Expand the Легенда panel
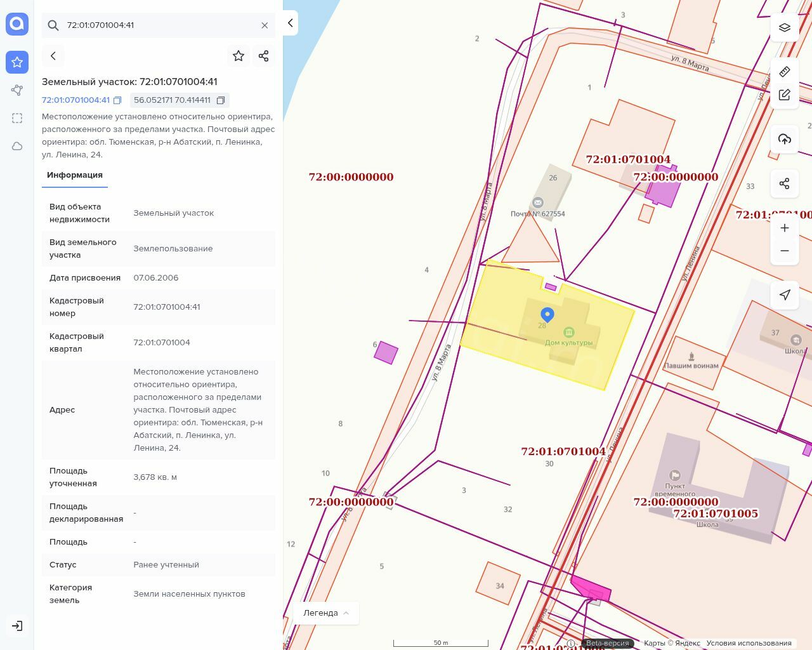This screenshot has width=812, height=650. click(326, 613)
